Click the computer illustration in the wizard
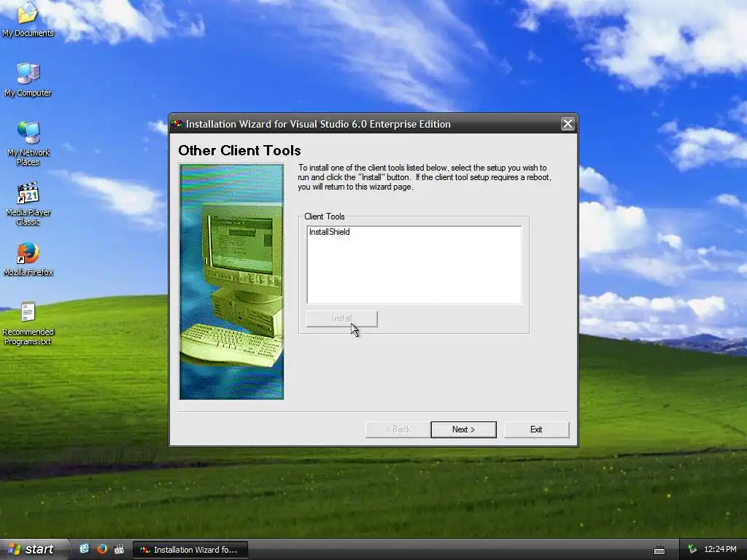 tap(231, 282)
